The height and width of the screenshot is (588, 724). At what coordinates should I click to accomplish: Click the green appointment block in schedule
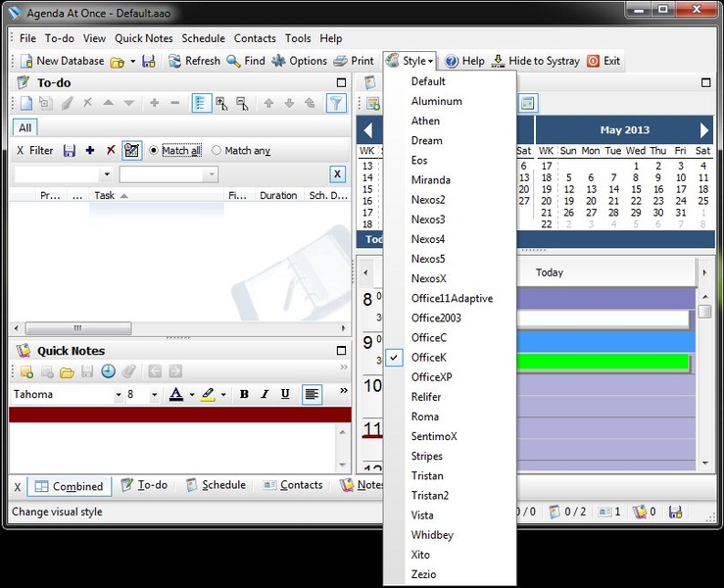click(603, 363)
